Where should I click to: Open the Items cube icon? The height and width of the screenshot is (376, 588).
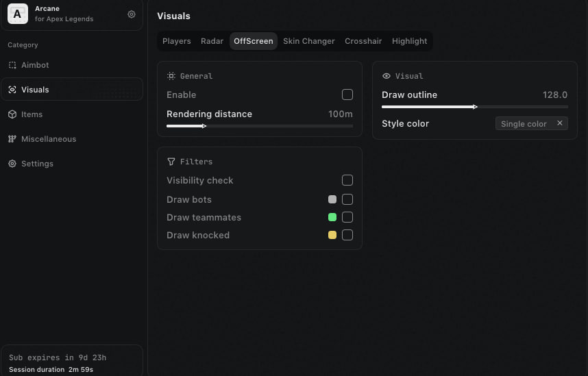click(x=12, y=114)
